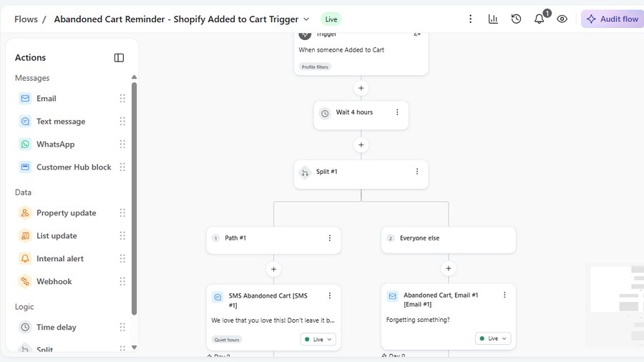Select the Wait 4 hours step

[361, 115]
